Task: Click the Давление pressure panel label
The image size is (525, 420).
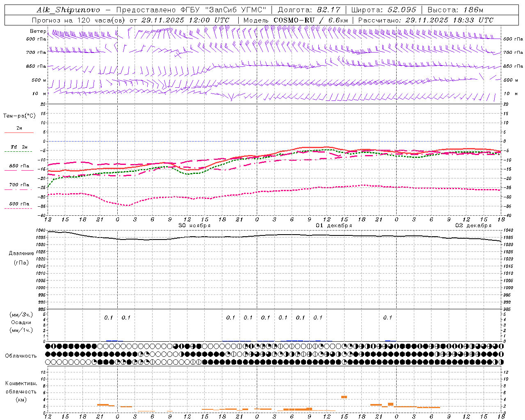Action: coord(21,253)
